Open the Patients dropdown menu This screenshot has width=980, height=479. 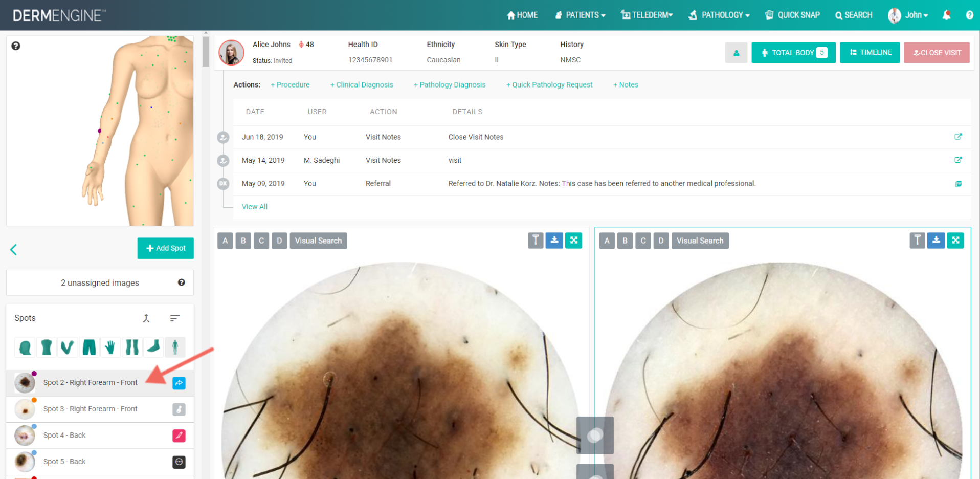coord(580,15)
